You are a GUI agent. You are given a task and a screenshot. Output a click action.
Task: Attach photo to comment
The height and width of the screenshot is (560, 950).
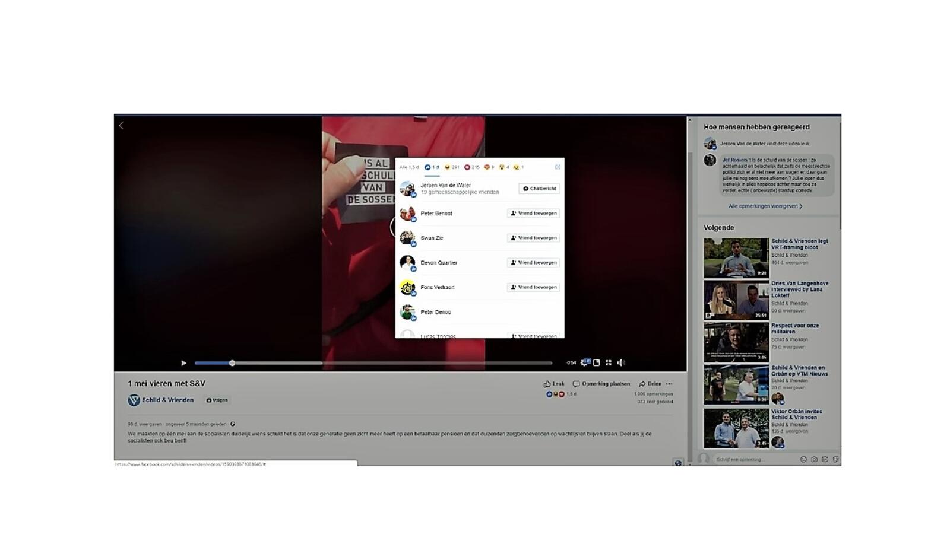coord(814,459)
